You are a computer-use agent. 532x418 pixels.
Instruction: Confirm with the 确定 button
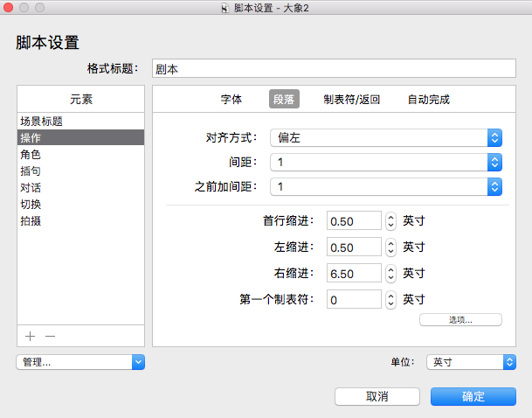tap(473, 396)
